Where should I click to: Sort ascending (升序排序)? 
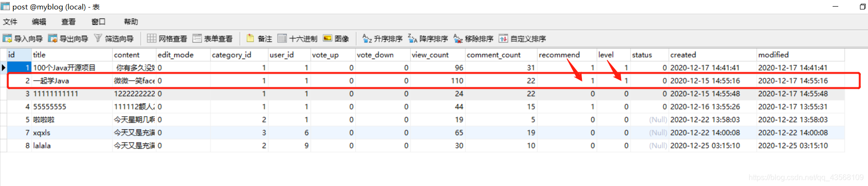[x=382, y=39]
